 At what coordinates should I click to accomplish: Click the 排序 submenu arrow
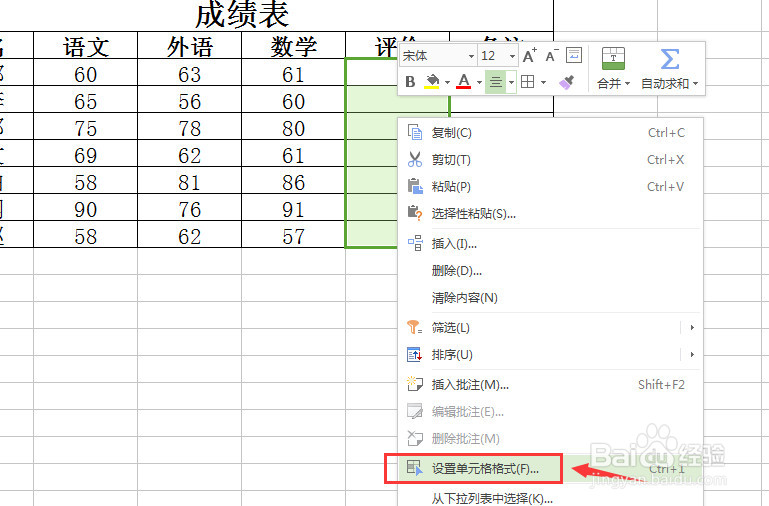[x=692, y=354]
